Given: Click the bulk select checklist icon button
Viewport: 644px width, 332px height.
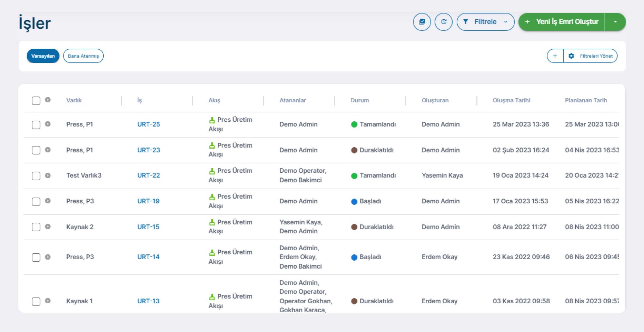Looking at the screenshot, I should pos(422,22).
